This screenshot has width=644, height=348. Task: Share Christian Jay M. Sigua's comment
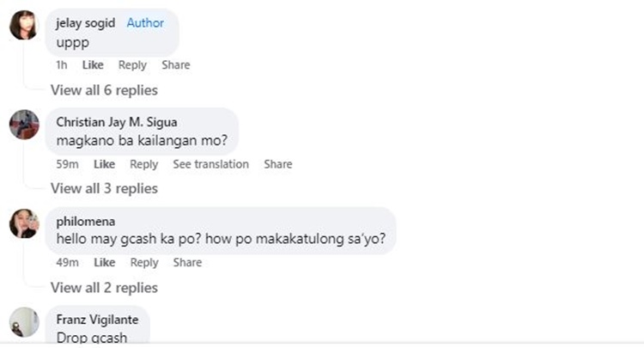pyautogui.click(x=278, y=164)
